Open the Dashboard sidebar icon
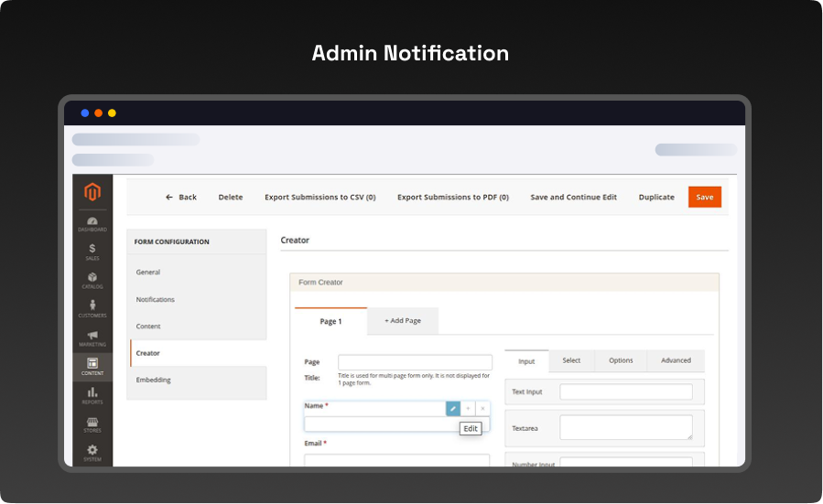The height and width of the screenshot is (504, 823). click(x=92, y=223)
